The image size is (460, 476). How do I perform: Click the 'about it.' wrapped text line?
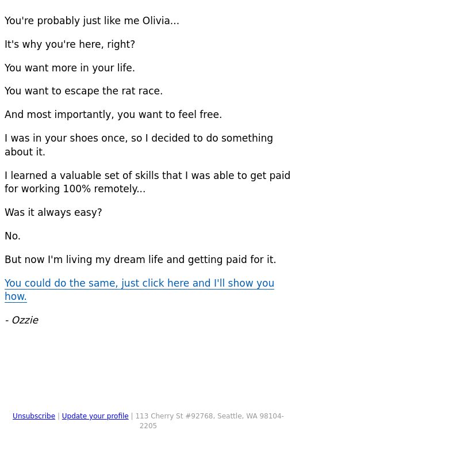(x=25, y=152)
